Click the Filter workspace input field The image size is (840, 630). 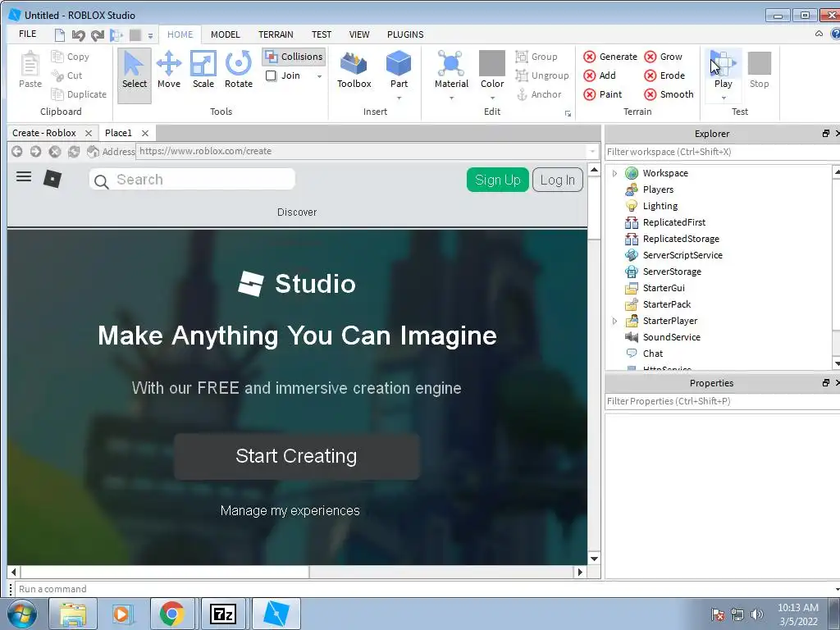click(x=720, y=152)
